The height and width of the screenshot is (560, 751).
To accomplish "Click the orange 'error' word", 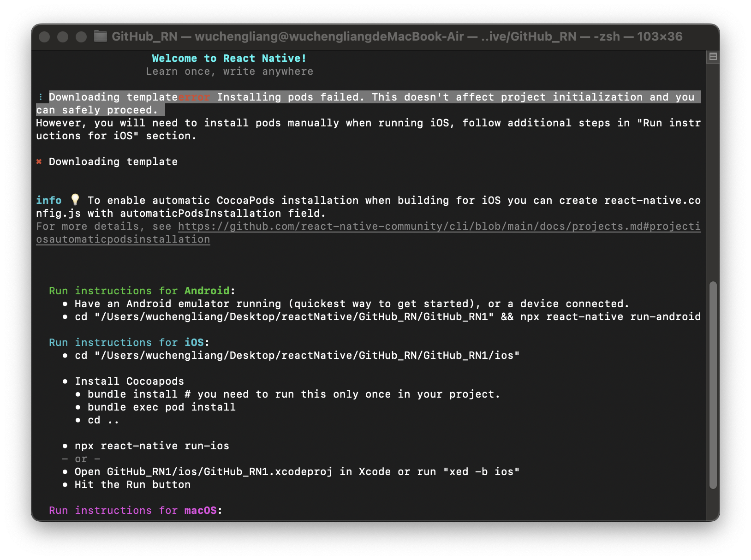I will pyautogui.click(x=194, y=97).
